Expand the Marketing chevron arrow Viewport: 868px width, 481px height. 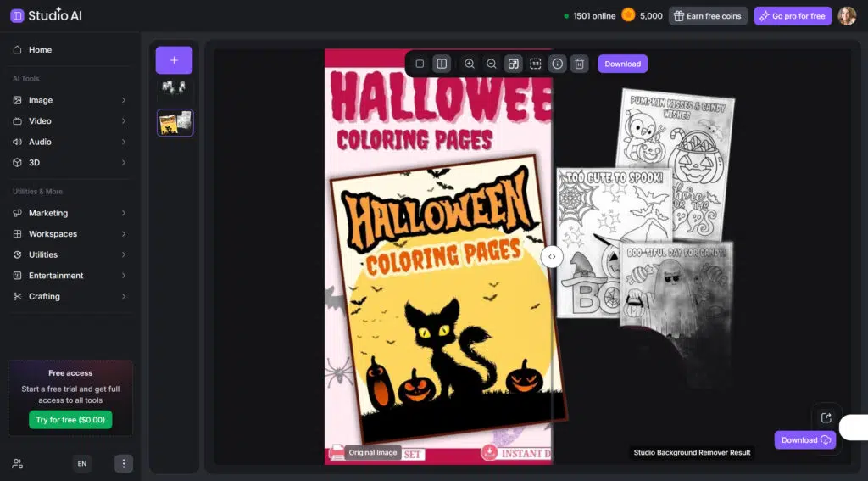tap(124, 213)
